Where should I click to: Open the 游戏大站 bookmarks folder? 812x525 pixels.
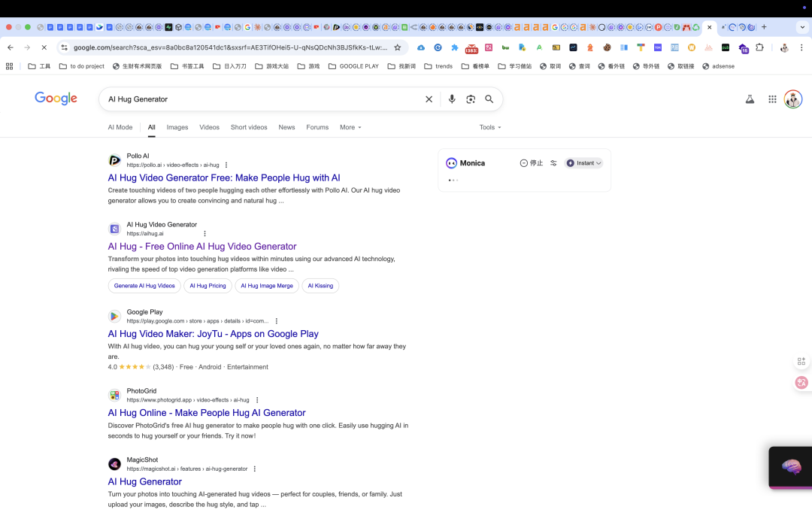point(272,66)
